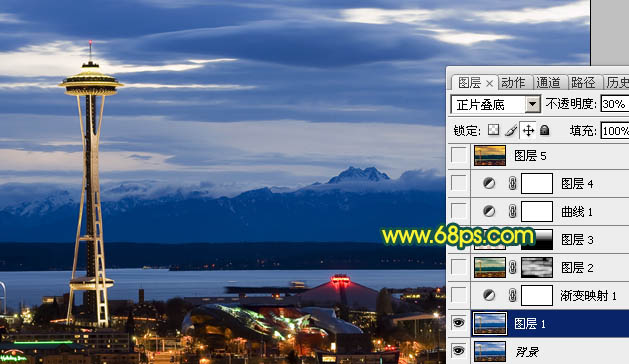The height and width of the screenshot is (364, 629).
Task: Click adjustment icon of 曲线 1 layer
Action: tap(489, 211)
